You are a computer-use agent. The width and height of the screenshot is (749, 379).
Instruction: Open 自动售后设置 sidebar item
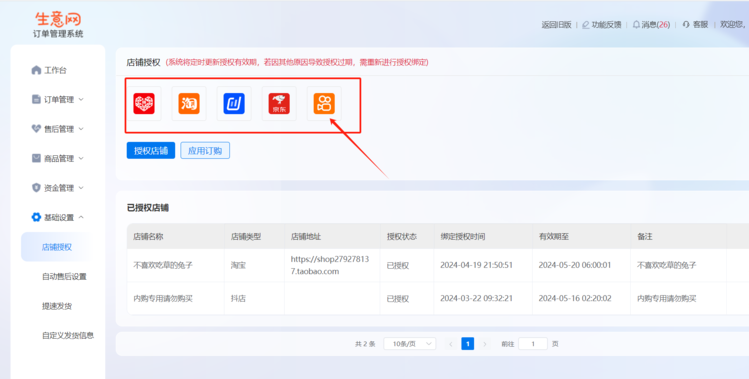(x=64, y=276)
